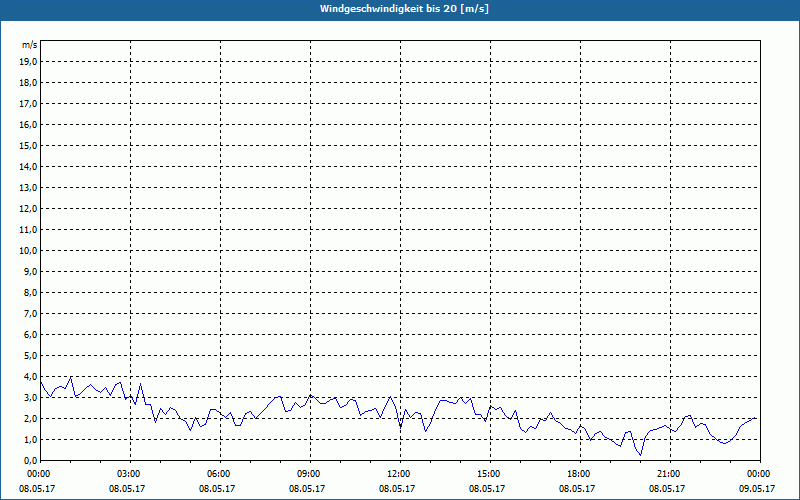
Task: Select the 13,0 axis value
Action: [30, 188]
